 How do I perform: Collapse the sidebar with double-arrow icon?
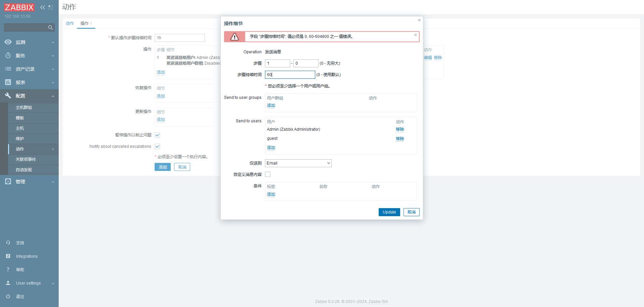[x=43, y=7]
